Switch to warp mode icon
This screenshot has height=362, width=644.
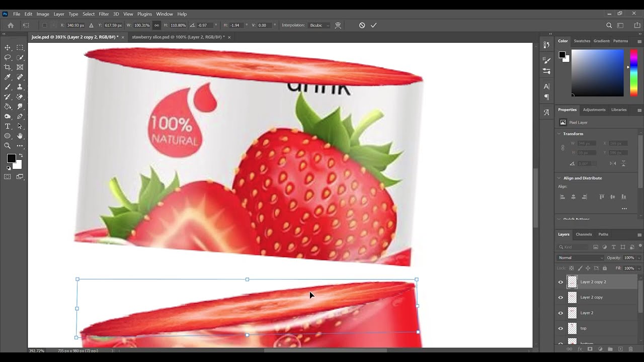pos(338,25)
